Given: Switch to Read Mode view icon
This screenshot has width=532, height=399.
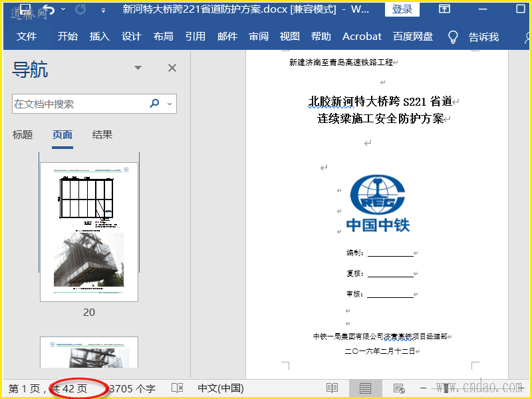Looking at the screenshot, I should pyautogui.click(x=332, y=388).
